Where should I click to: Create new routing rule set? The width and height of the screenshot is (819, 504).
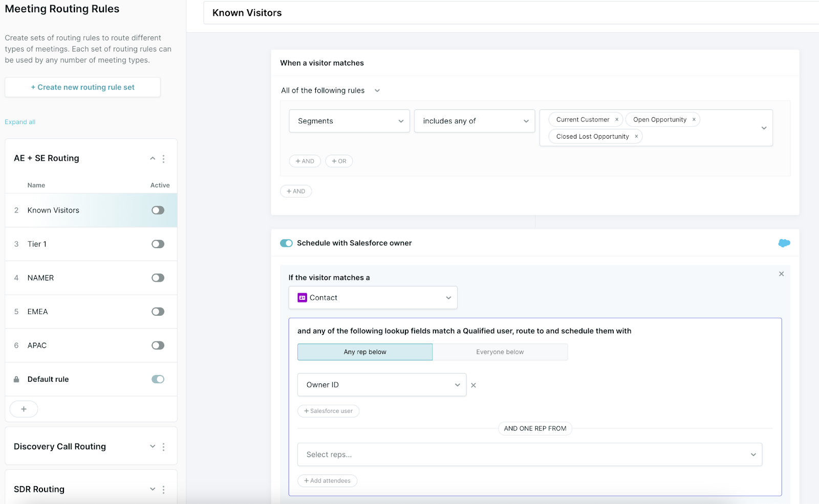pyautogui.click(x=82, y=87)
